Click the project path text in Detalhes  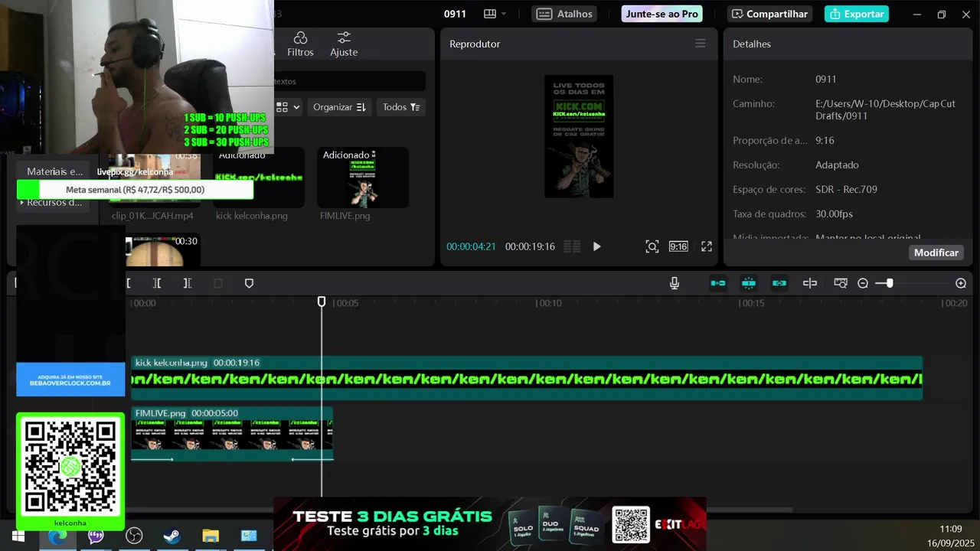(886, 109)
